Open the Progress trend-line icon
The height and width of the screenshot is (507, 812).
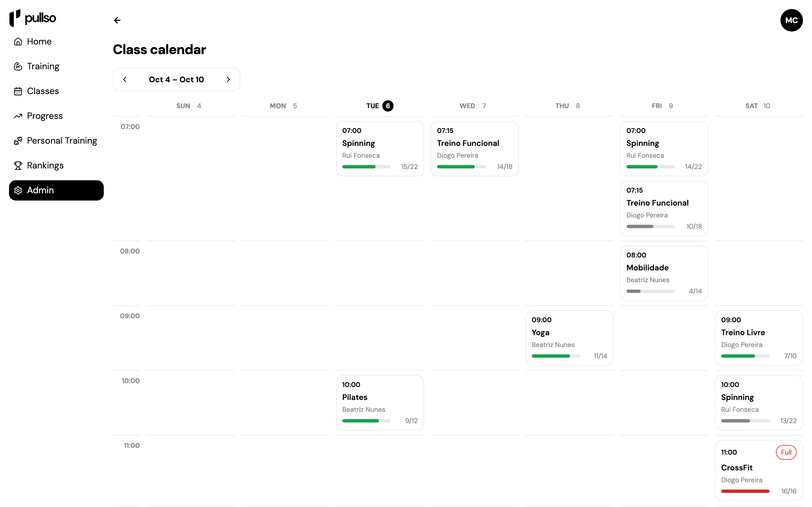click(18, 116)
